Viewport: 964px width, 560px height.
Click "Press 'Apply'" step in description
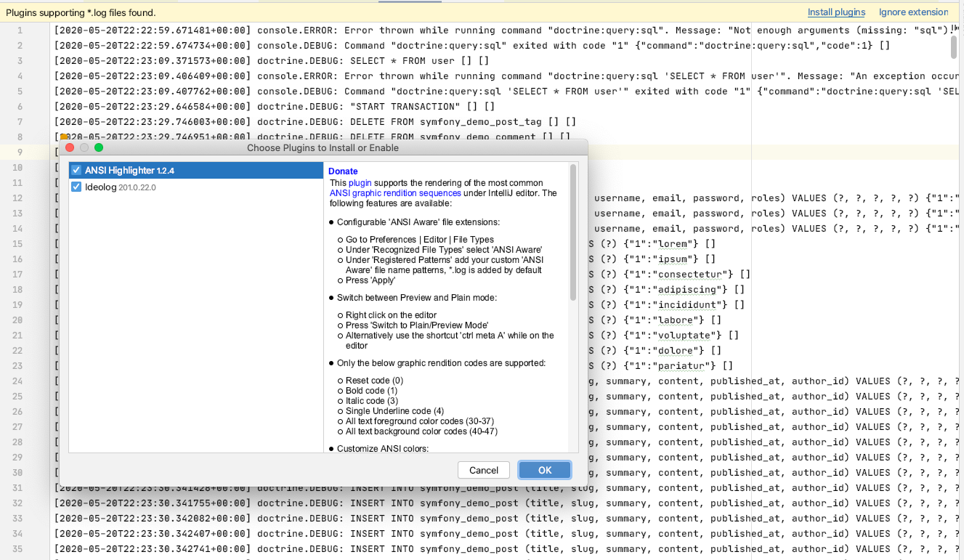(370, 280)
